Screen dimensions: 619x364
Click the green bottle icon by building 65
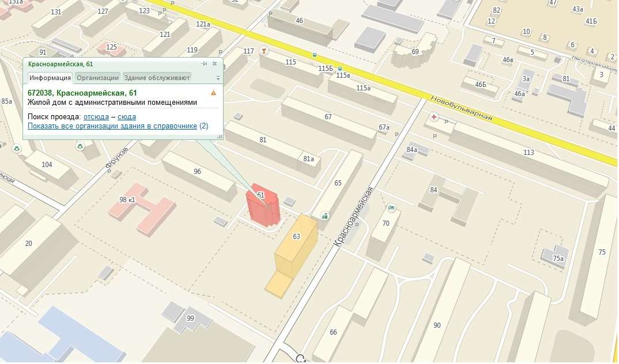[x=325, y=216]
